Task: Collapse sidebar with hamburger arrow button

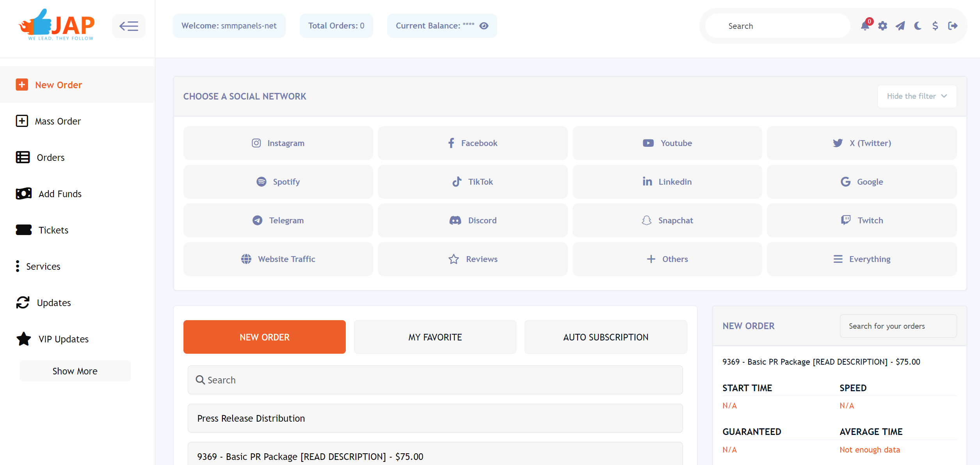Action: tap(129, 26)
